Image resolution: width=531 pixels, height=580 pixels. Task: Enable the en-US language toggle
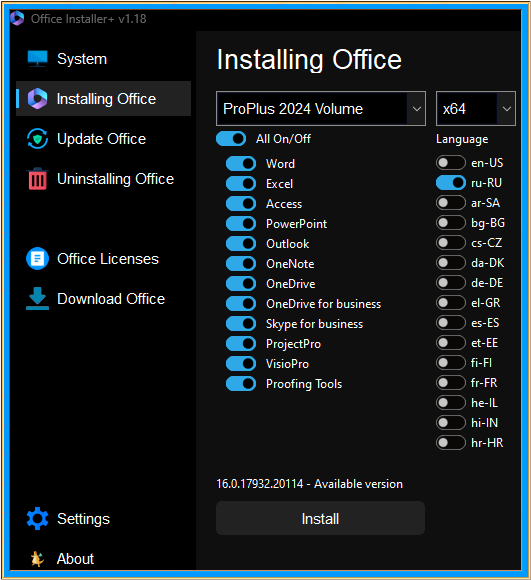451,162
